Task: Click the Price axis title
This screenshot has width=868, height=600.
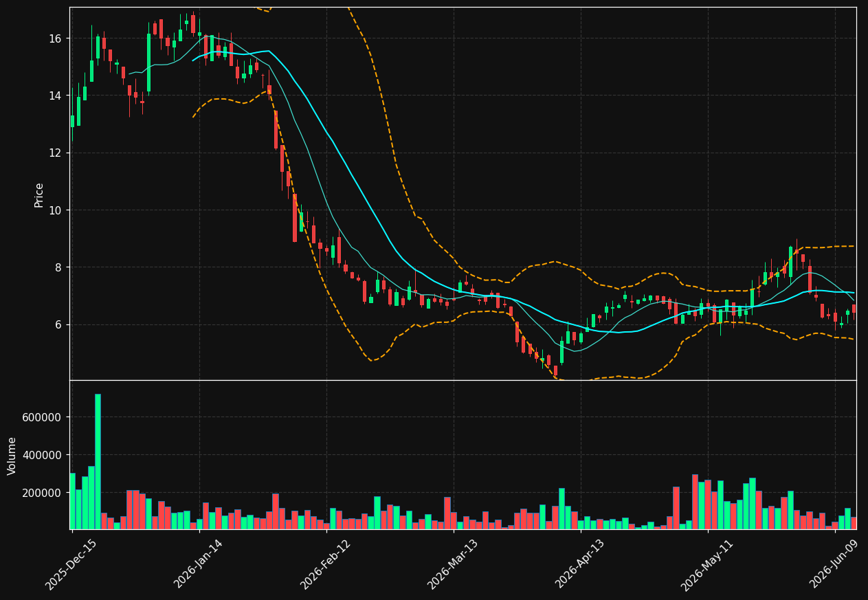Action: click(x=39, y=195)
